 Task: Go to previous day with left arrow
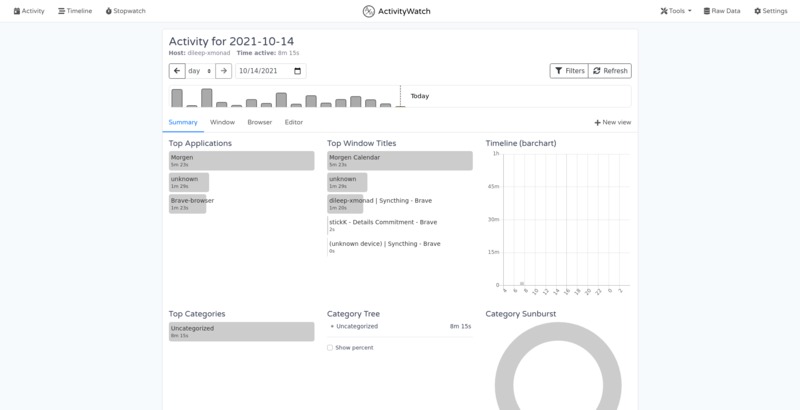pyautogui.click(x=177, y=71)
